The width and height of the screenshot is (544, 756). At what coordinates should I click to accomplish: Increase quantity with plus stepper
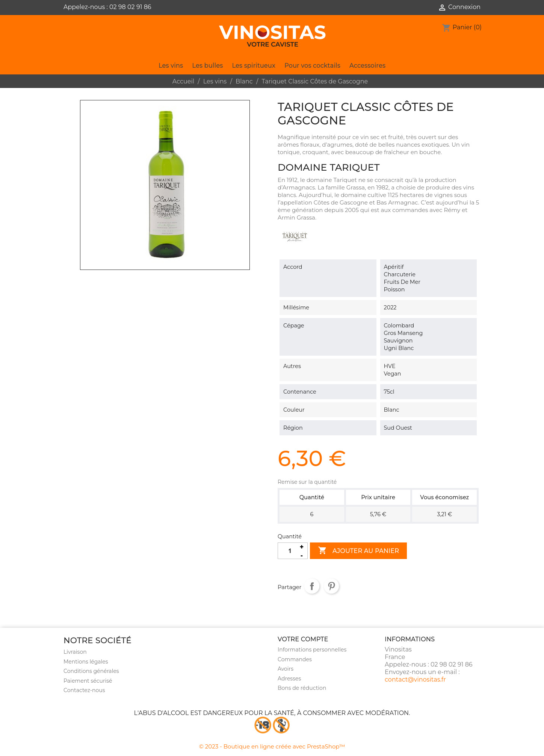(302, 547)
